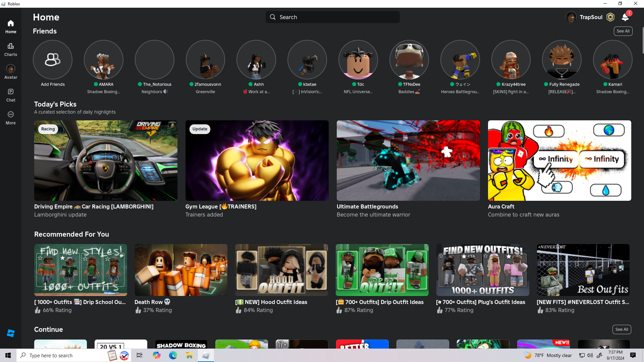Open the Death Row game tile

coord(181,270)
